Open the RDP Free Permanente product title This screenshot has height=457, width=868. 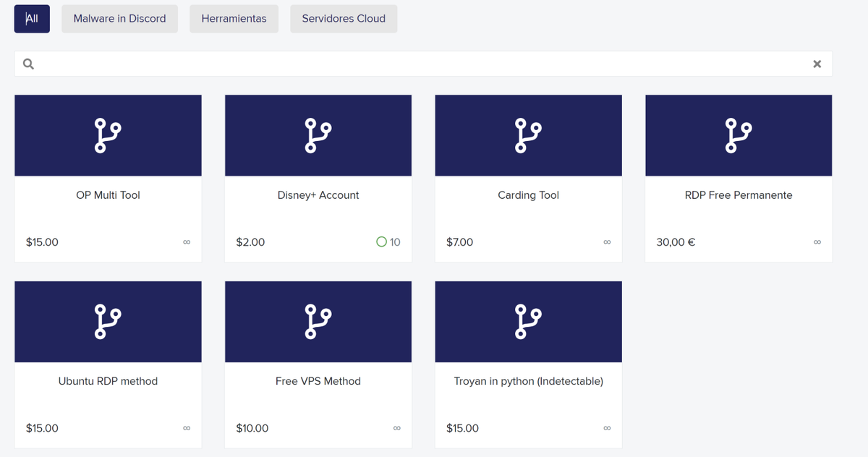[739, 195]
